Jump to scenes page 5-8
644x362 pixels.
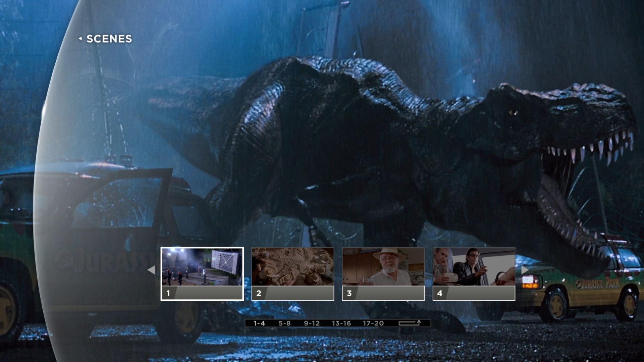tap(284, 323)
